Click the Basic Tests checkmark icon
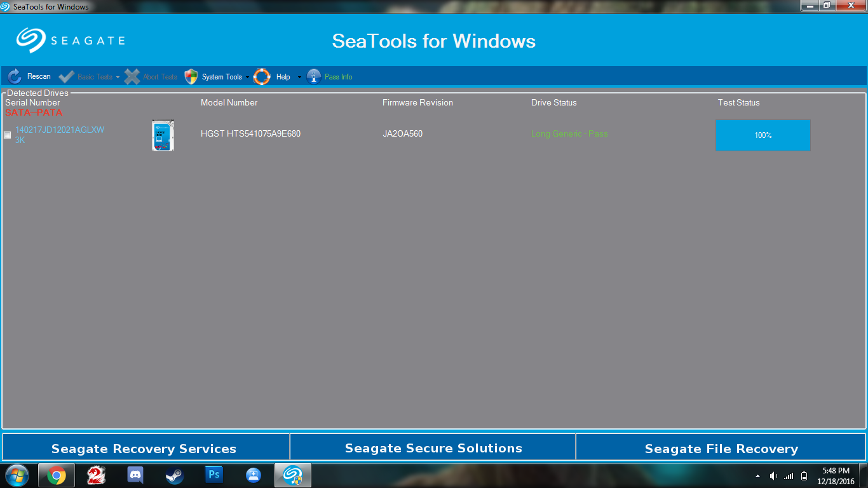Screen dimensions: 868x488 pyautogui.click(x=66, y=77)
